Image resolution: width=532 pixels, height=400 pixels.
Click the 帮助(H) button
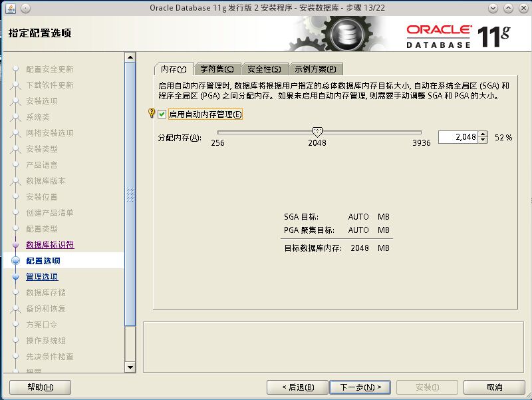pyautogui.click(x=41, y=387)
